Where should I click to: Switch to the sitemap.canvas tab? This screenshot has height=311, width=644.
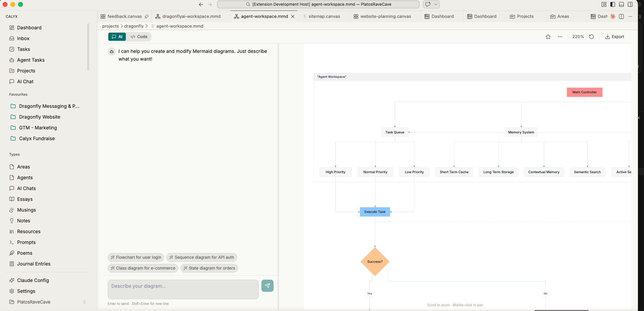(x=324, y=17)
